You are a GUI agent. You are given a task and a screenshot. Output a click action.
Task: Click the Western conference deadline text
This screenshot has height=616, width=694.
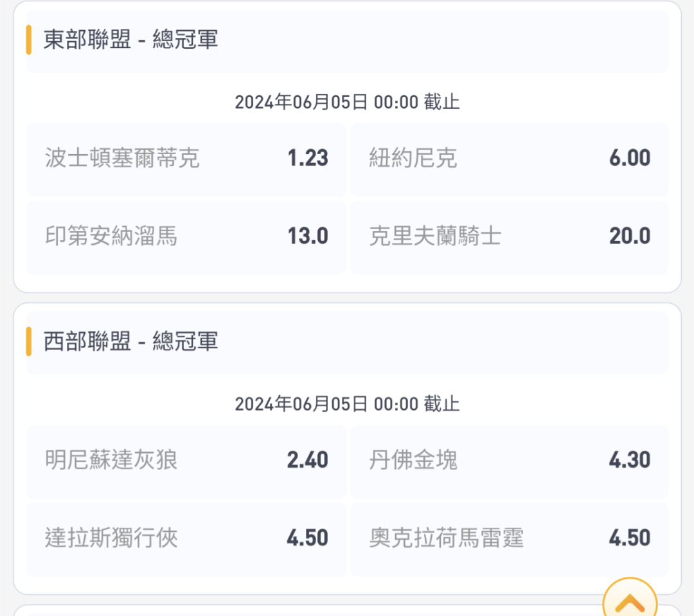pyautogui.click(x=348, y=403)
